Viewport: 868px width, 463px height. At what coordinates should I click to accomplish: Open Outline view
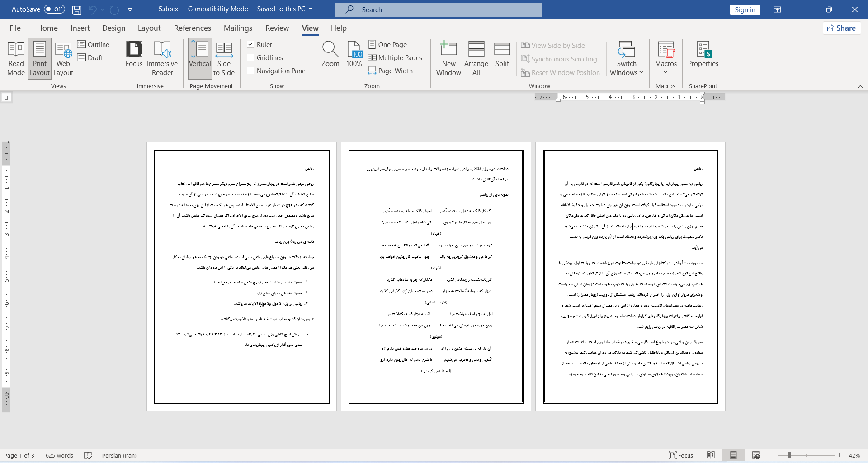tap(93, 44)
